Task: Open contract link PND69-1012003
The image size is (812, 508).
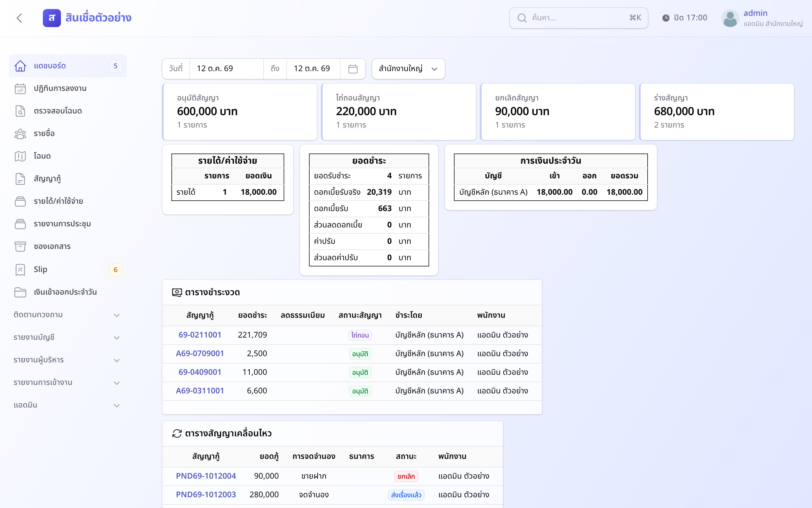Action: (206, 494)
